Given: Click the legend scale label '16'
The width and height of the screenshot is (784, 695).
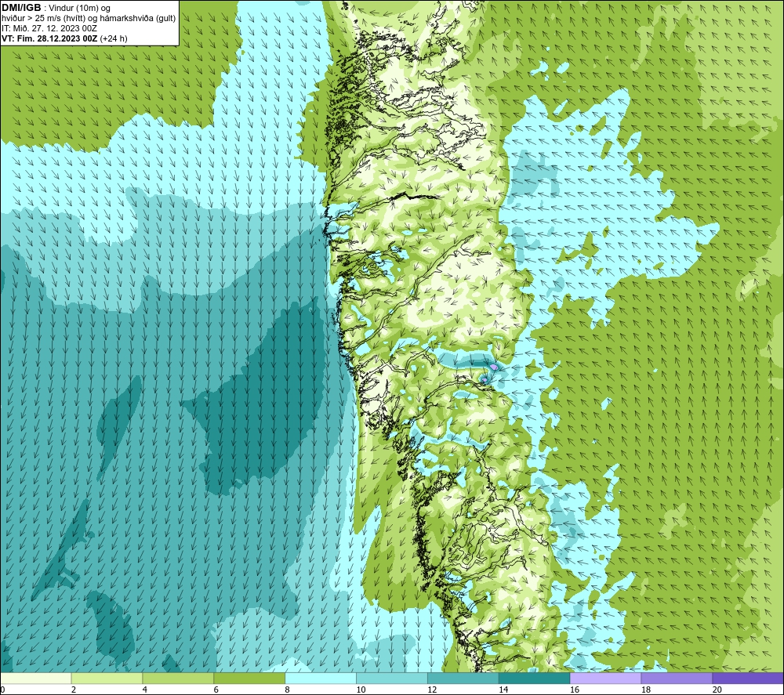Looking at the screenshot, I should 575,690.
